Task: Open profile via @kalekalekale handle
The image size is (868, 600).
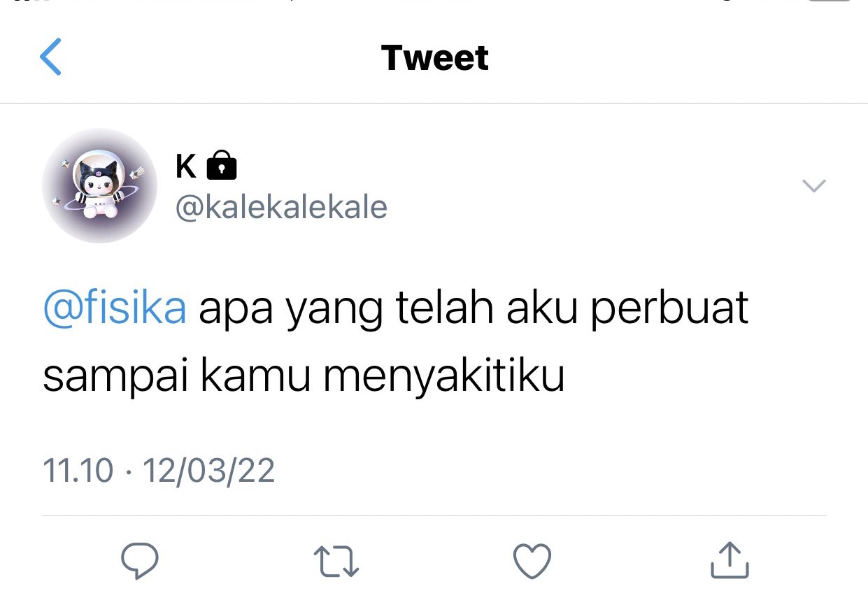Action: click(x=280, y=208)
